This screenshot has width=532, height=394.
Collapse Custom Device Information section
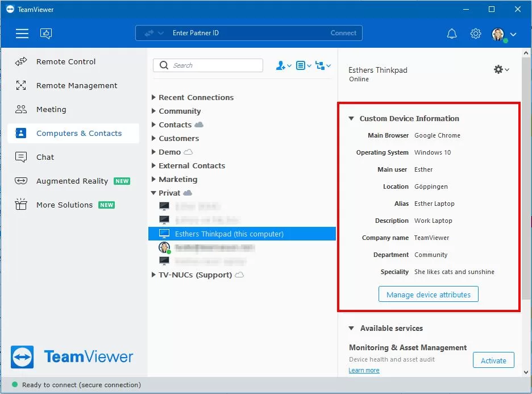pos(352,118)
